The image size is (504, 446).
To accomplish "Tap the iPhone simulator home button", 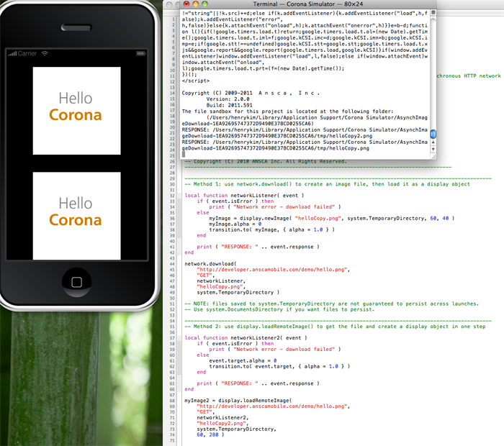I will click(76, 282).
